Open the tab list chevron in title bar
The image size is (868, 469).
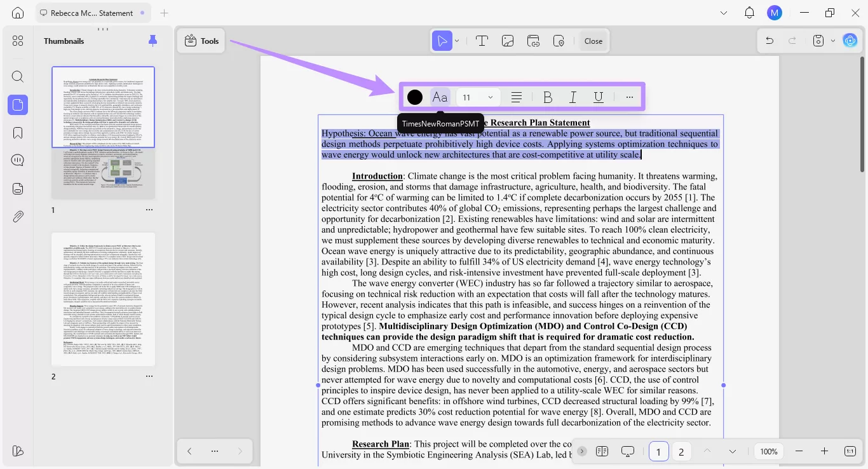pyautogui.click(x=724, y=13)
